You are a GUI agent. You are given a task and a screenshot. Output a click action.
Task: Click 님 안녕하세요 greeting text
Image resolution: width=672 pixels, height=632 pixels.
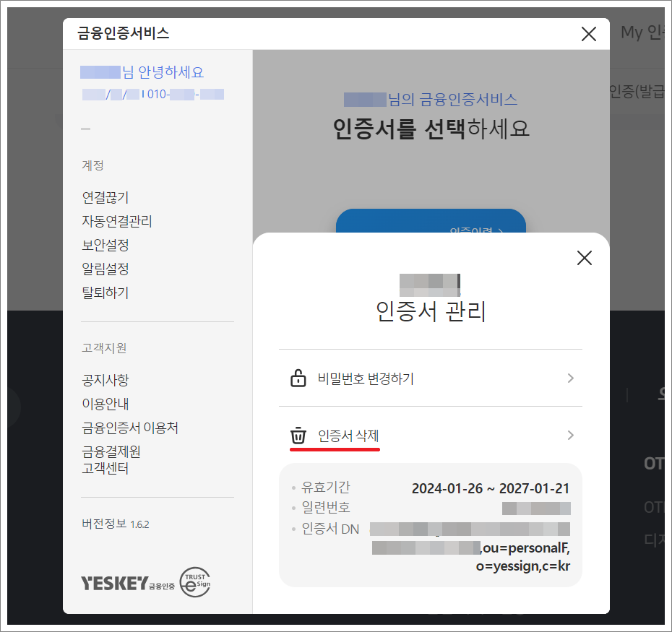tap(163, 72)
